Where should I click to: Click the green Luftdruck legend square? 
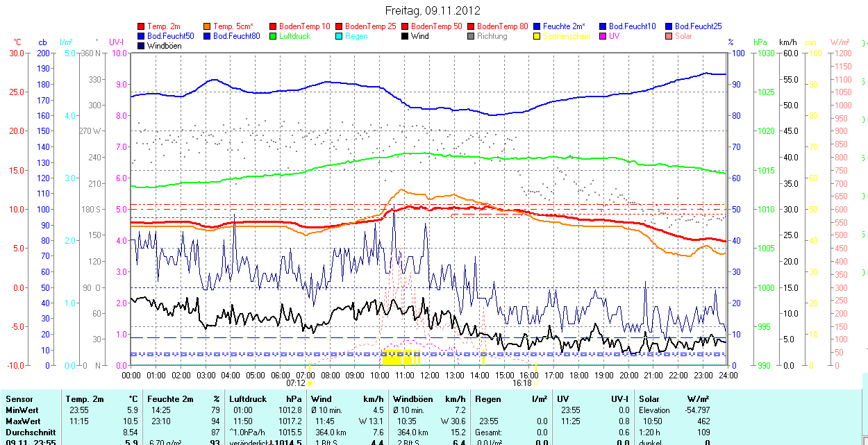coord(274,36)
